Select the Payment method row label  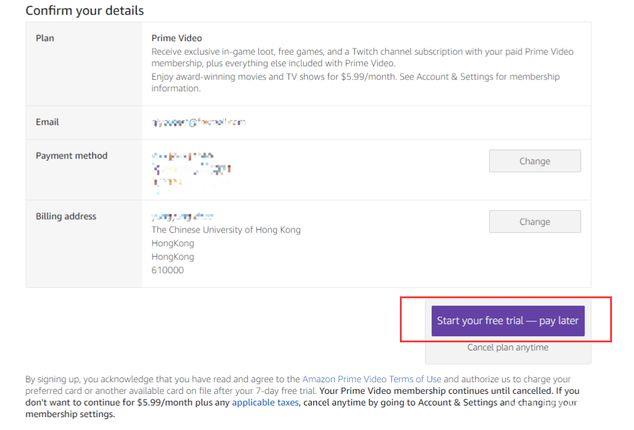coord(71,156)
